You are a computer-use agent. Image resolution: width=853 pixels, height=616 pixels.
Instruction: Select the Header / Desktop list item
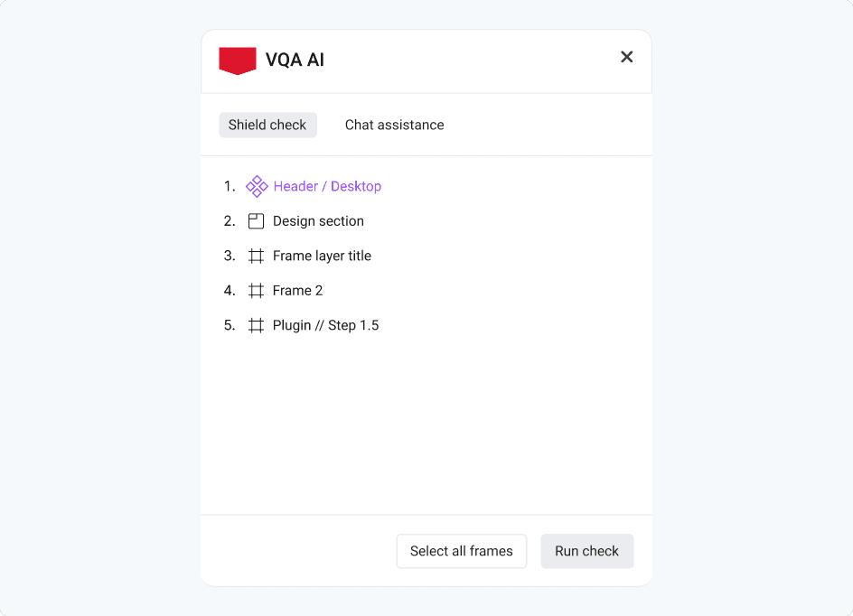tap(327, 186)
